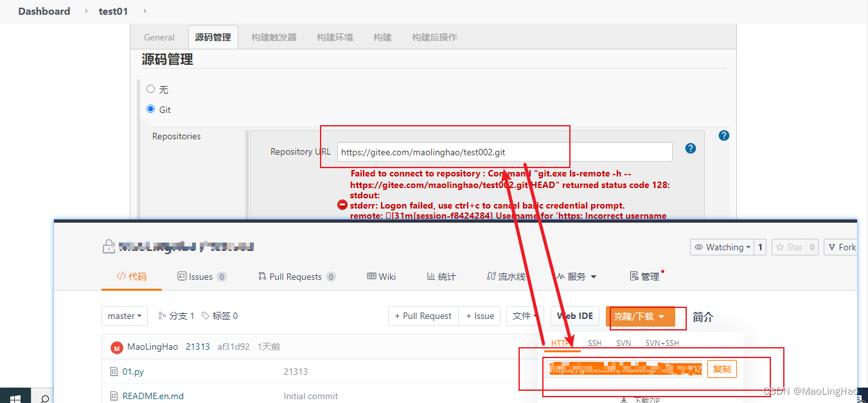Click the Fork button
Image resolution: width=868 pixels, height=403 pixels.
coord(841,247)
